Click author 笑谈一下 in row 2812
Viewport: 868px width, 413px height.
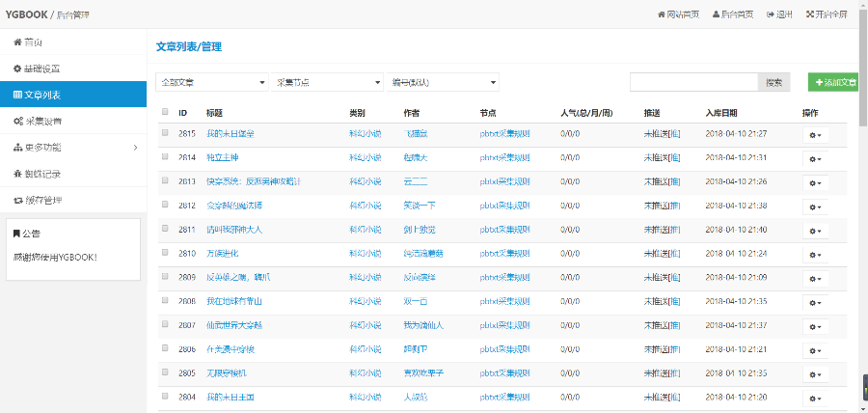click(x=420, y=206)
